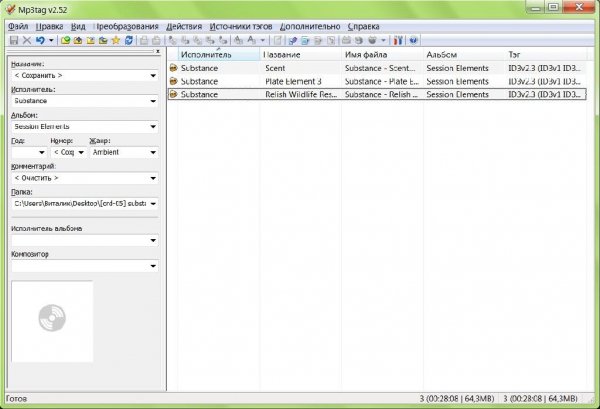Open the Дополнительно menu
Screen dimensions: 600x409
click(x=310, y=26)
